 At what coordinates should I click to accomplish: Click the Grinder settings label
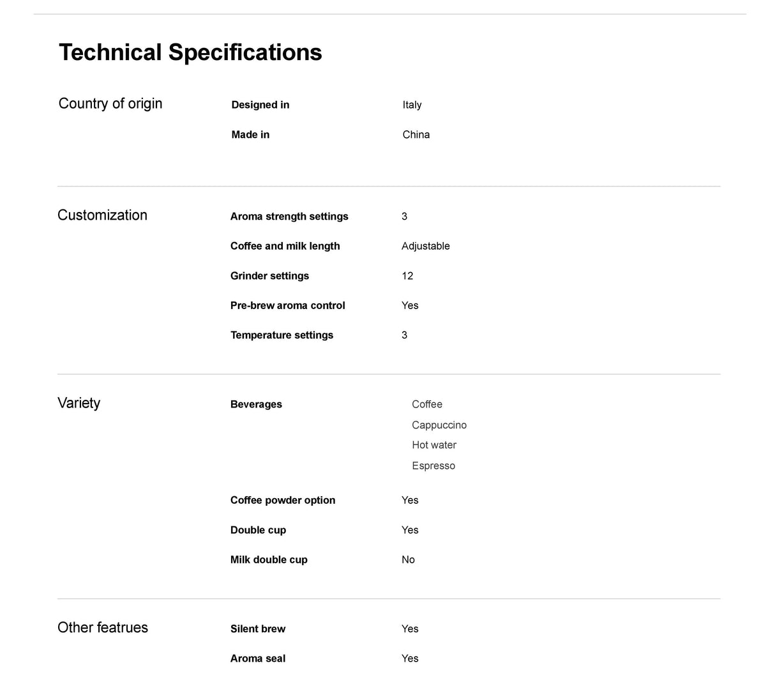269,276
